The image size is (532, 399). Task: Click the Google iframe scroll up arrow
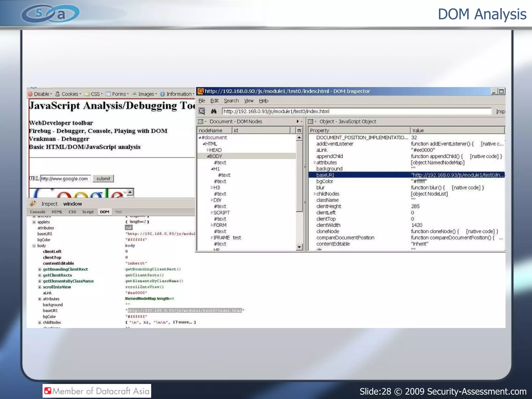130,192
